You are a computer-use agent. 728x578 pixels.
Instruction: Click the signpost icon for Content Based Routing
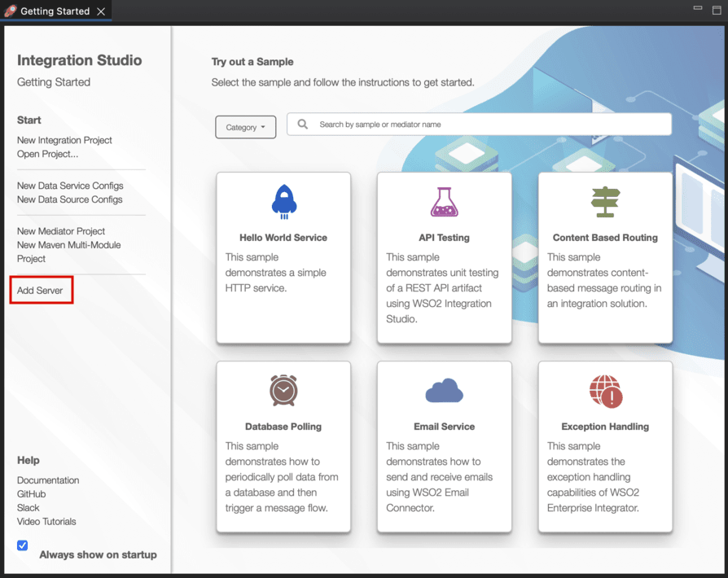[605, 202]
